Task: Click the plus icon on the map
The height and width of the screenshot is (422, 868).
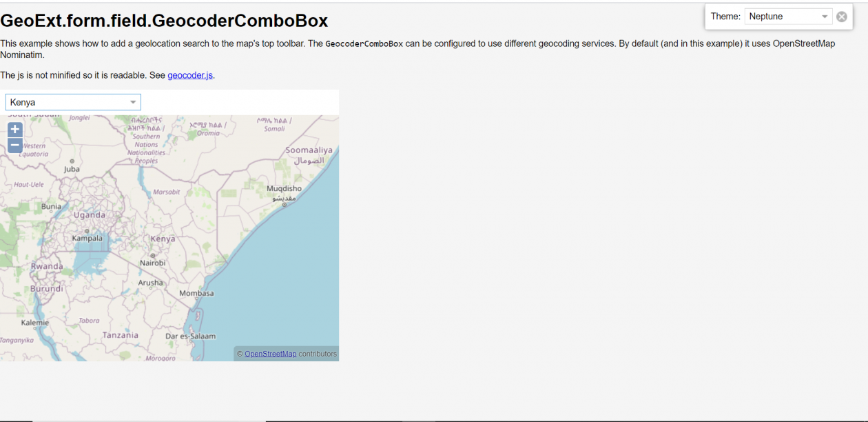Action: tap(14, 129)
